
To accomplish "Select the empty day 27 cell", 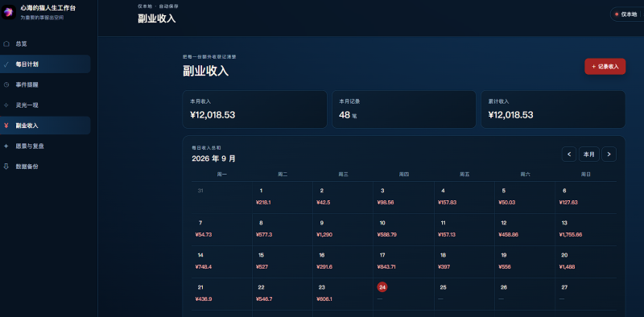I will [586, 294].
